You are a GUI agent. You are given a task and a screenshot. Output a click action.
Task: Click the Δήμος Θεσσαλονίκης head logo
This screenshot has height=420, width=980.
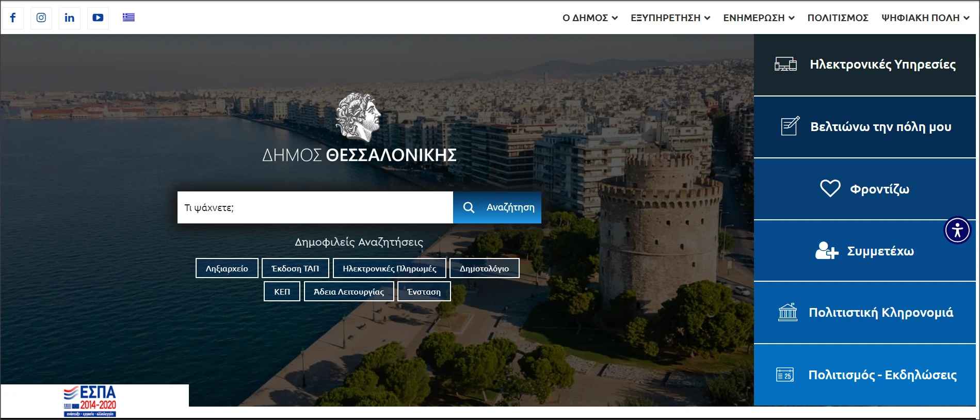tap(358, 117)
